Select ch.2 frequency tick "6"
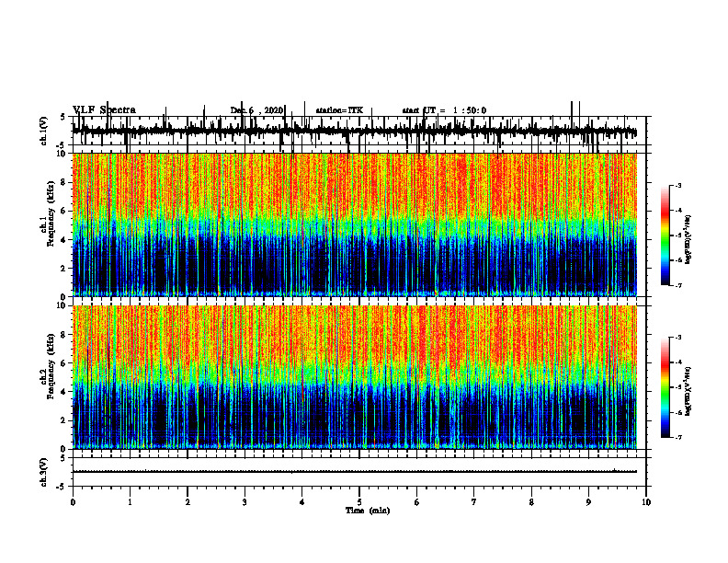 [x=65, y=363]
